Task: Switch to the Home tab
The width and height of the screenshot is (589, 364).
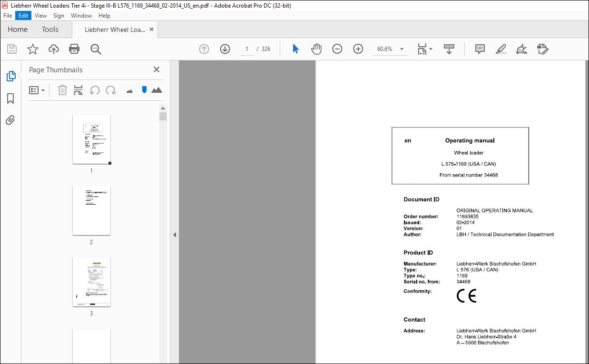Action: click(18, 30)
